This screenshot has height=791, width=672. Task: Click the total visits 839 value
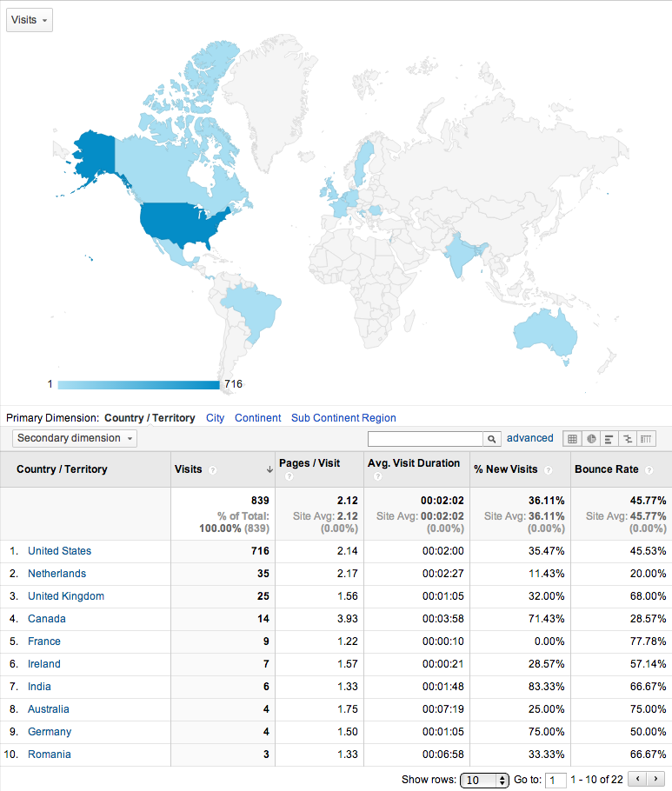click(260, 501)
